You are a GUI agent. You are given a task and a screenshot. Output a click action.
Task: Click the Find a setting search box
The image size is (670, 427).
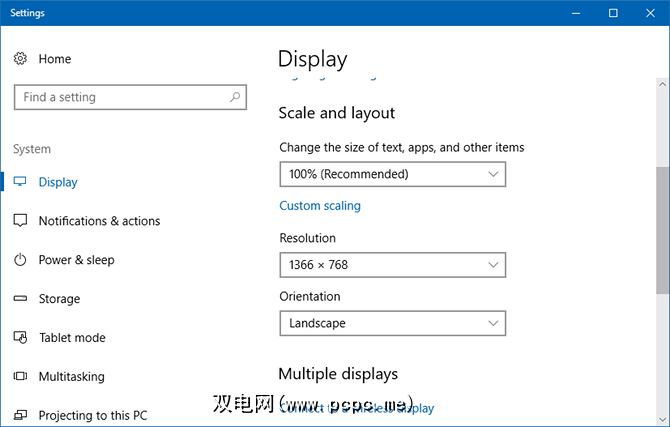tap(120, 97)
